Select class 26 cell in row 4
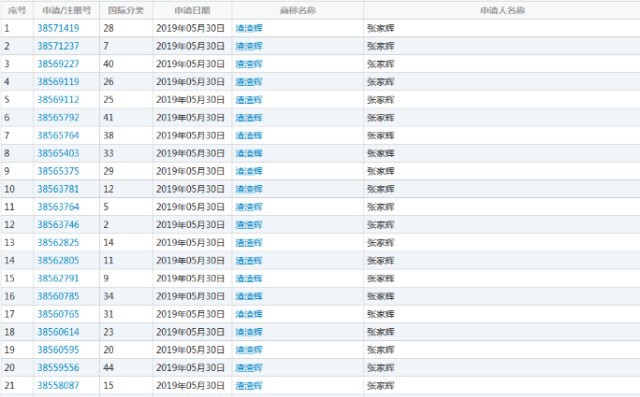The width and height of the screenshot is (640, 397). tap(126, 82)
